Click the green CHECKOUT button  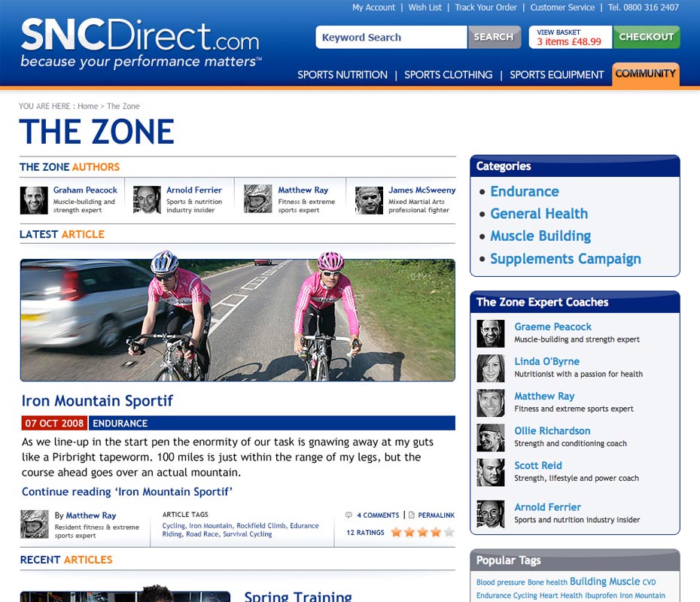pos(647,37)
